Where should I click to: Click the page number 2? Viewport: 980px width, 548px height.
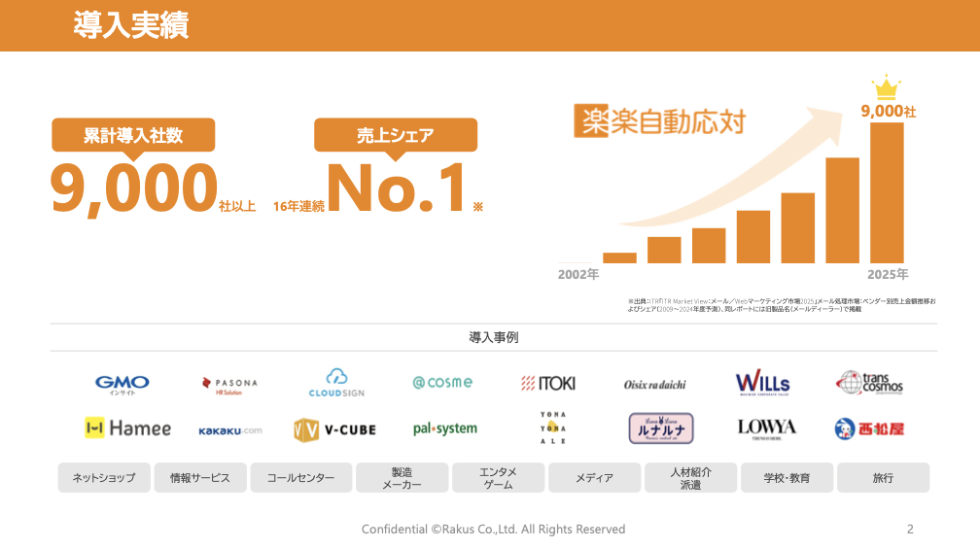tap(910, 530)
